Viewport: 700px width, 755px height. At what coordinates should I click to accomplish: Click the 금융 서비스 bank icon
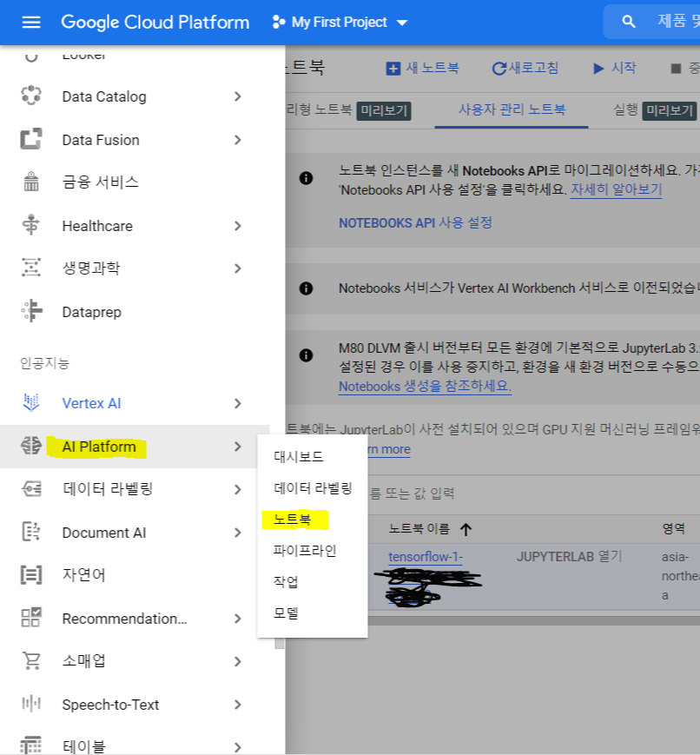point(31,182)
